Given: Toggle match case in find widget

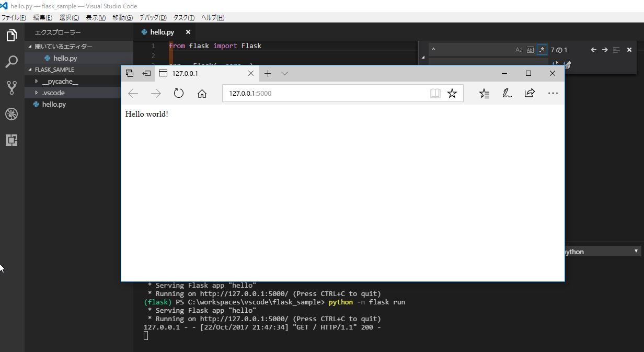Looking at the screenshot, I should click(519, 50).
